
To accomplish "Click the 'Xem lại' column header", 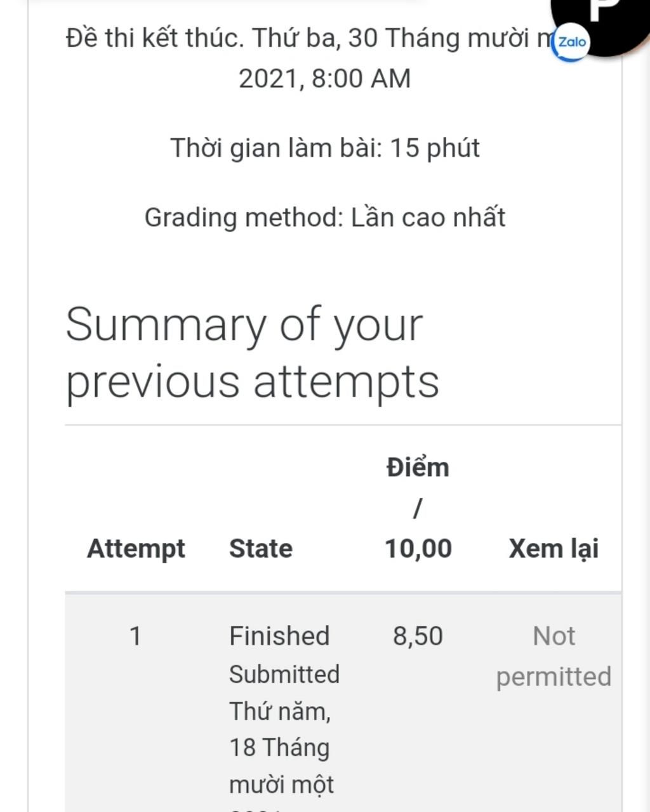I will (x=554, y=549).
